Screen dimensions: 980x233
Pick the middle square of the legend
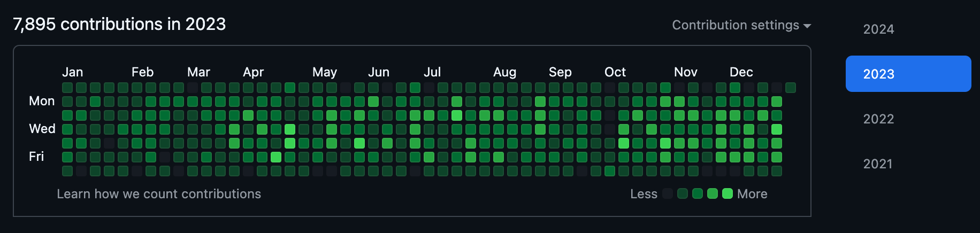pyautogui.click(x=698, y=193)
